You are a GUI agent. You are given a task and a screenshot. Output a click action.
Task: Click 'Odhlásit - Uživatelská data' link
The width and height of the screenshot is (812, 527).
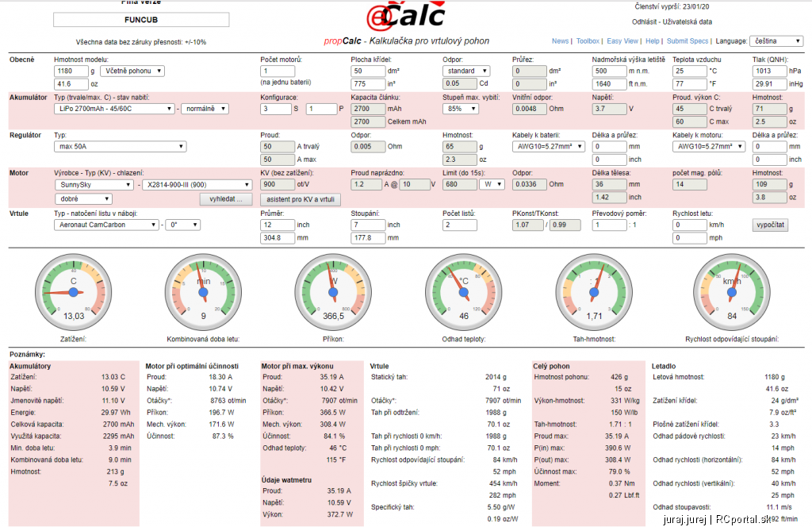coord(672,21)
